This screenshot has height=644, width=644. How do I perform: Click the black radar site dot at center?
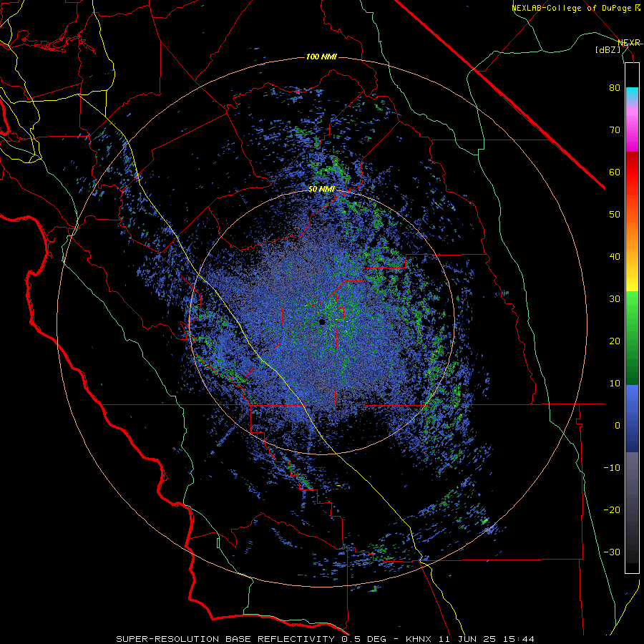[x=322, y=322]
